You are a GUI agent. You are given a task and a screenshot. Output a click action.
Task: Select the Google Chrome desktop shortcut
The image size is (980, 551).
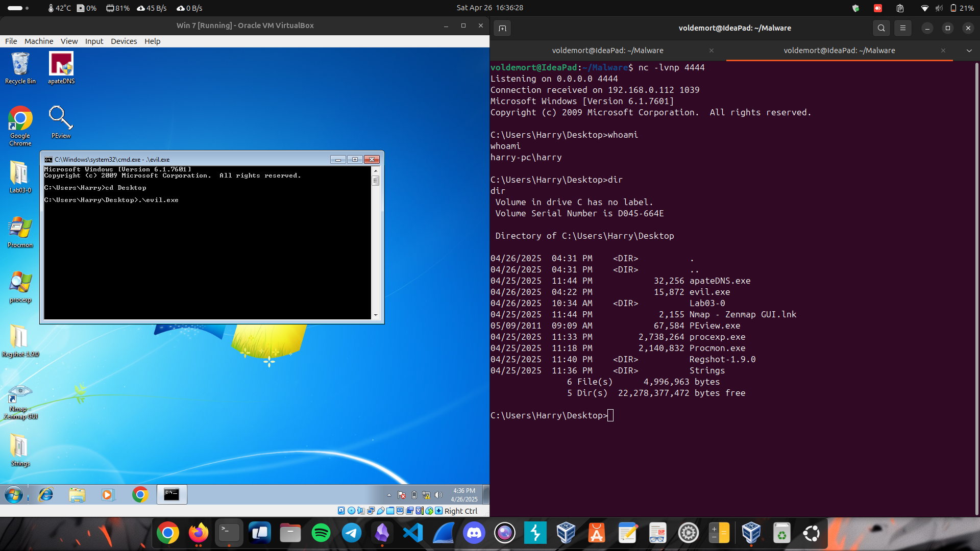pos(20,126)
